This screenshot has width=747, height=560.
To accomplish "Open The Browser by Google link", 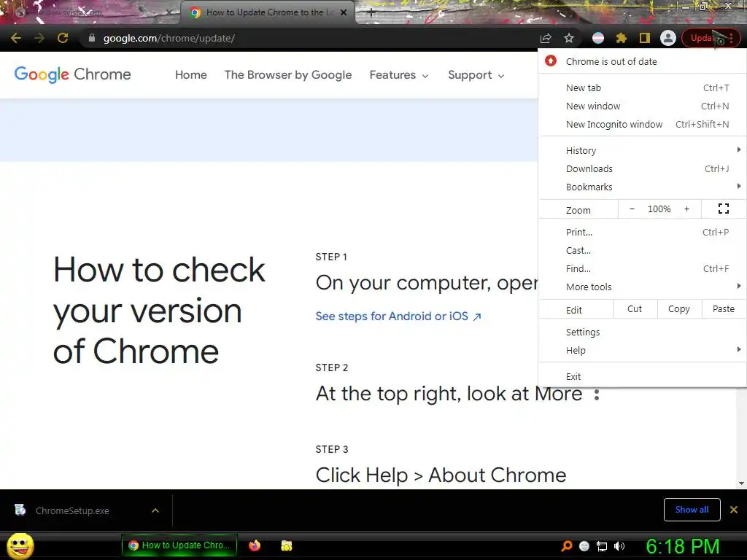I will tap(288, 75).
